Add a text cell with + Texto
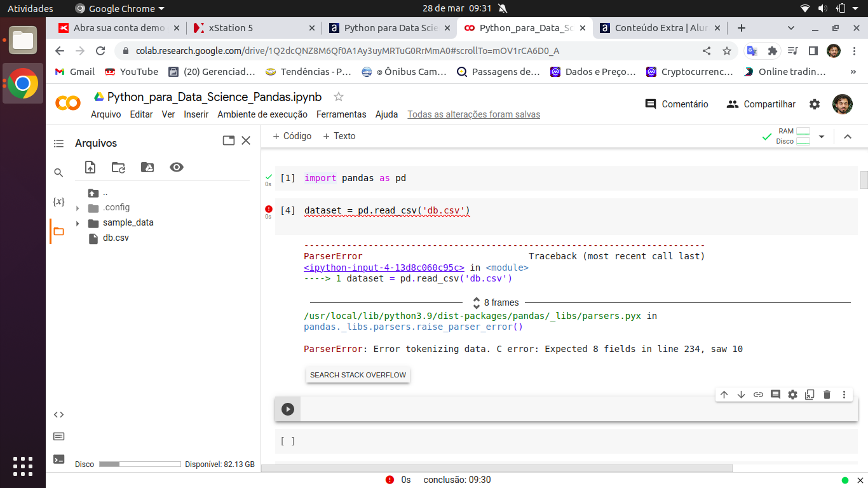This screenshot has height=488, width=868. tap(339, 136)
